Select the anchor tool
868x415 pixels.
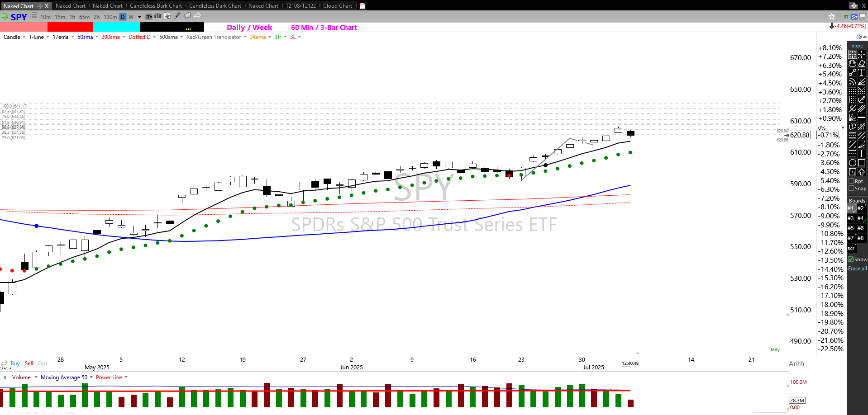pyautogui.click(x=862, y=99)
